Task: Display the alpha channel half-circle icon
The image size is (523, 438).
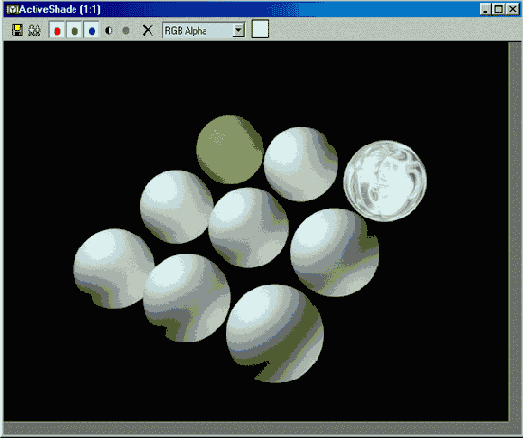Action: 108,31
